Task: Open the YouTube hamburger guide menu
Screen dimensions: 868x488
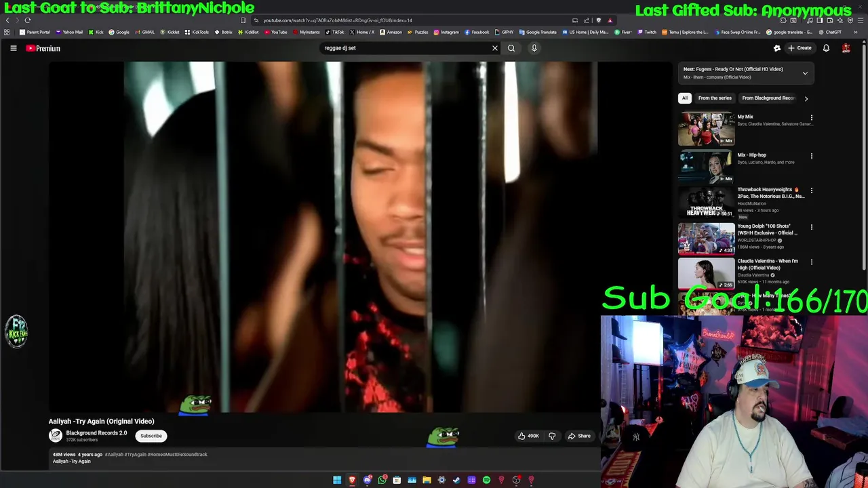Action: tap(13, 48)
